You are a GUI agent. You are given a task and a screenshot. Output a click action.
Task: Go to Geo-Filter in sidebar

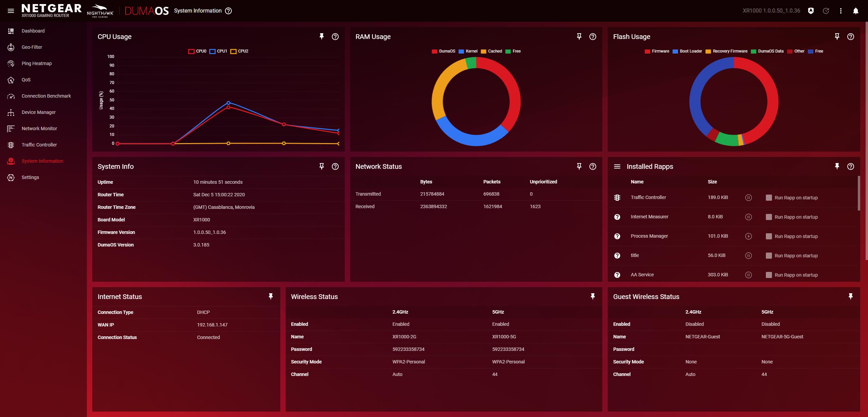click(x=32, y=47)
